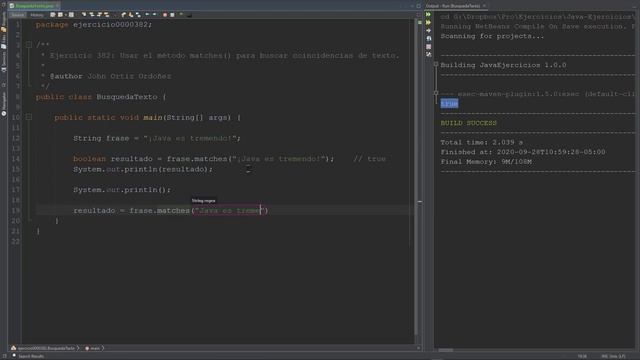Open the Navigator panel from left sidebar
Image resolution: width=640 pixels, height=360 pixels.
coord(4,104)
